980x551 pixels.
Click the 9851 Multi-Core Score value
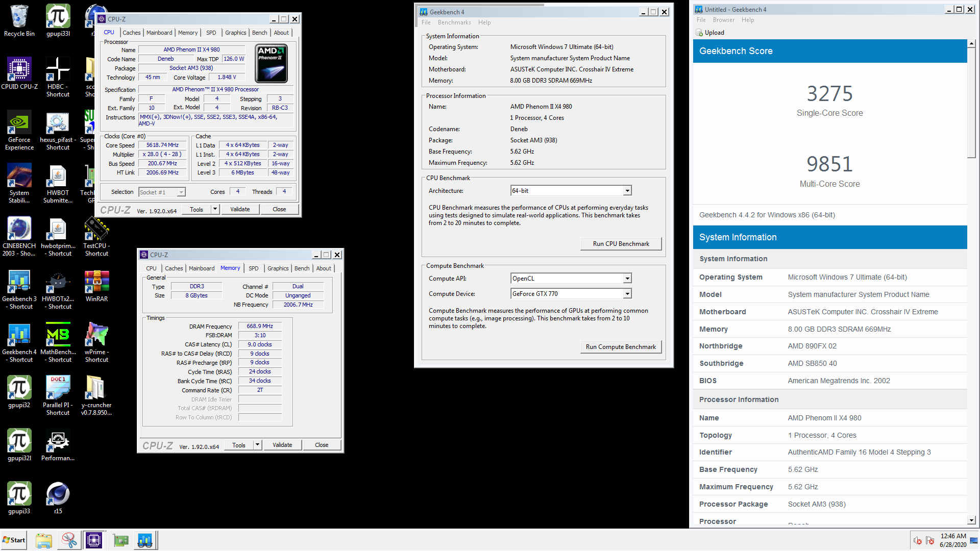coord(829,164)
